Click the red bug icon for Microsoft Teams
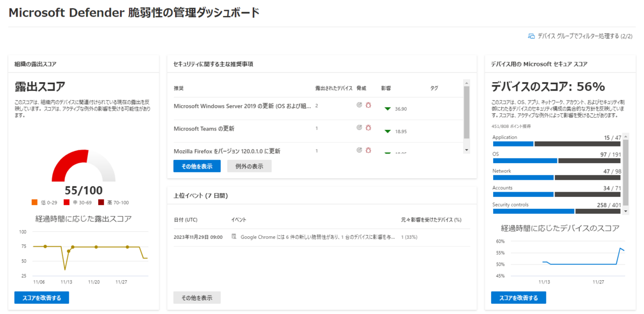644x314 pixels. 368,128
